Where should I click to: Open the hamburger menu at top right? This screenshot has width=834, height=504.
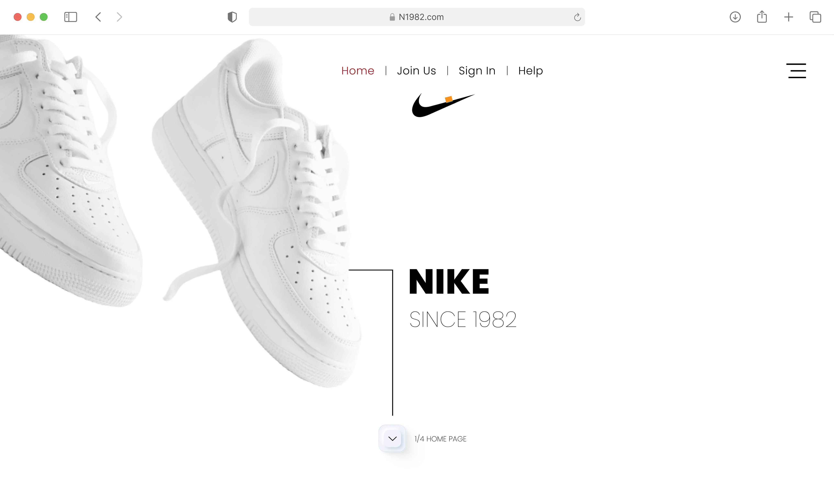(x=796, y=71)
